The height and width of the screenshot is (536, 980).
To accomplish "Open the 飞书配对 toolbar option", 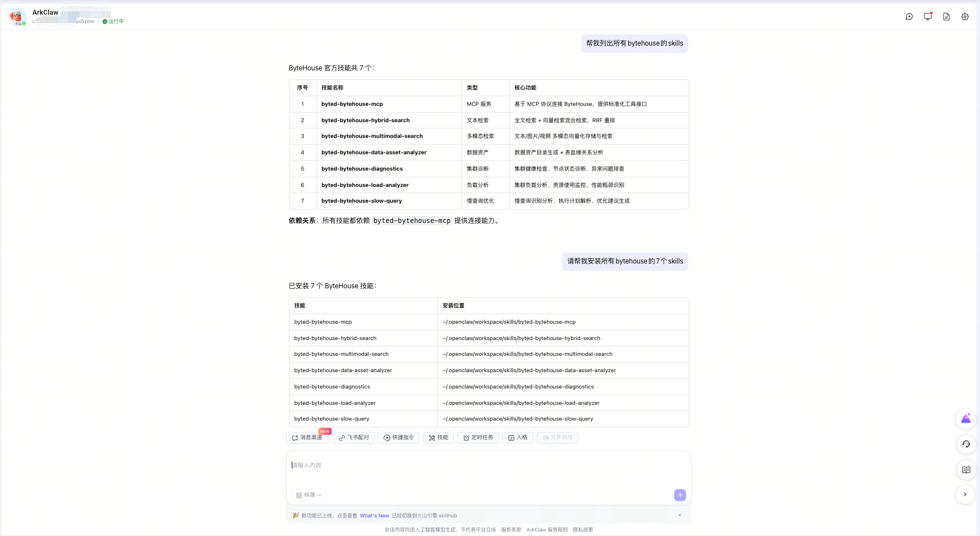I will tap(354, 437).
